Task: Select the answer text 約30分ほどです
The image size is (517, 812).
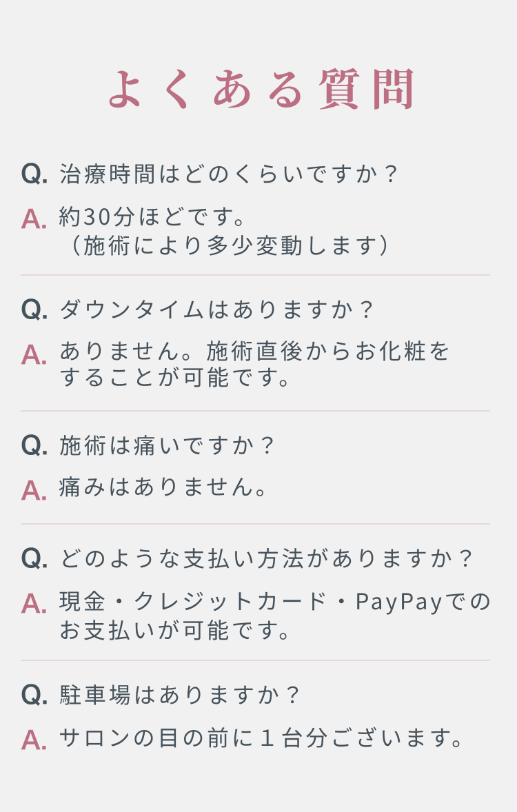Action: pos(152,216)
